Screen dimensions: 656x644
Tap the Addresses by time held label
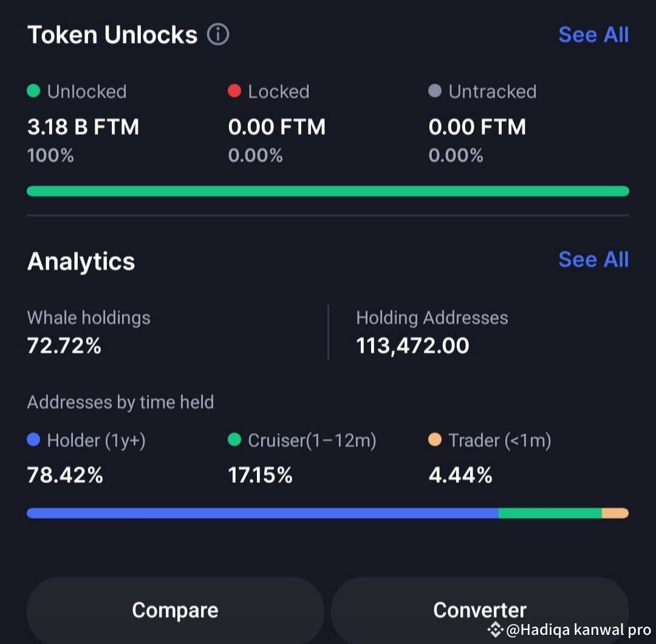120,402
